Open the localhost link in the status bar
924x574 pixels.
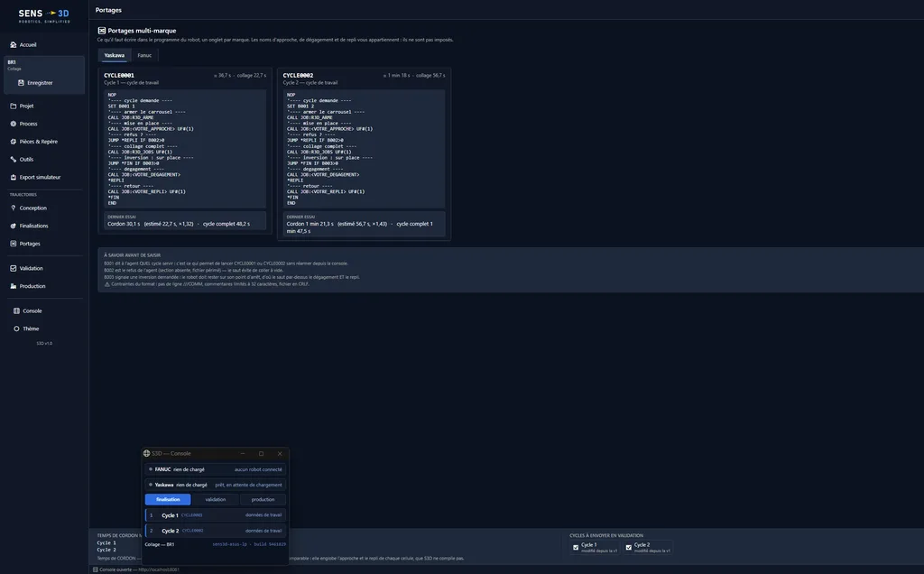pos(159,569)
